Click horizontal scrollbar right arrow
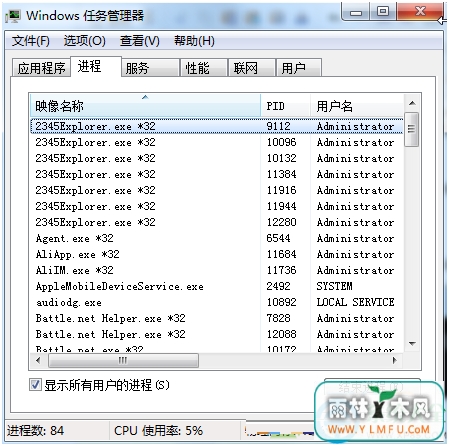 pyautogui.click(x=395, y=360)
